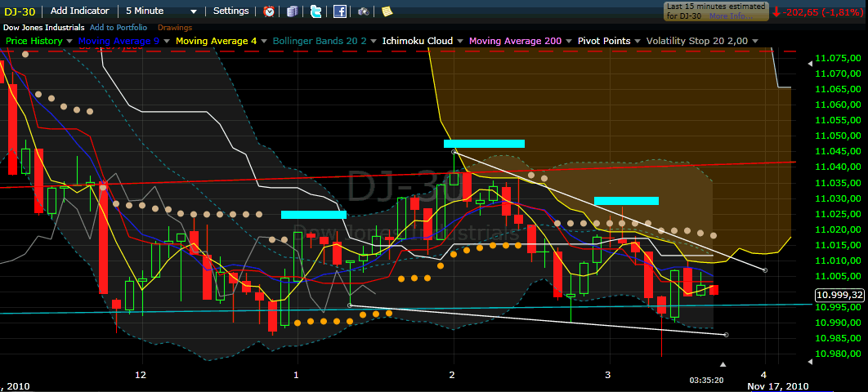Click the Nov 17, 2010 date label

(x=778, y=386)
